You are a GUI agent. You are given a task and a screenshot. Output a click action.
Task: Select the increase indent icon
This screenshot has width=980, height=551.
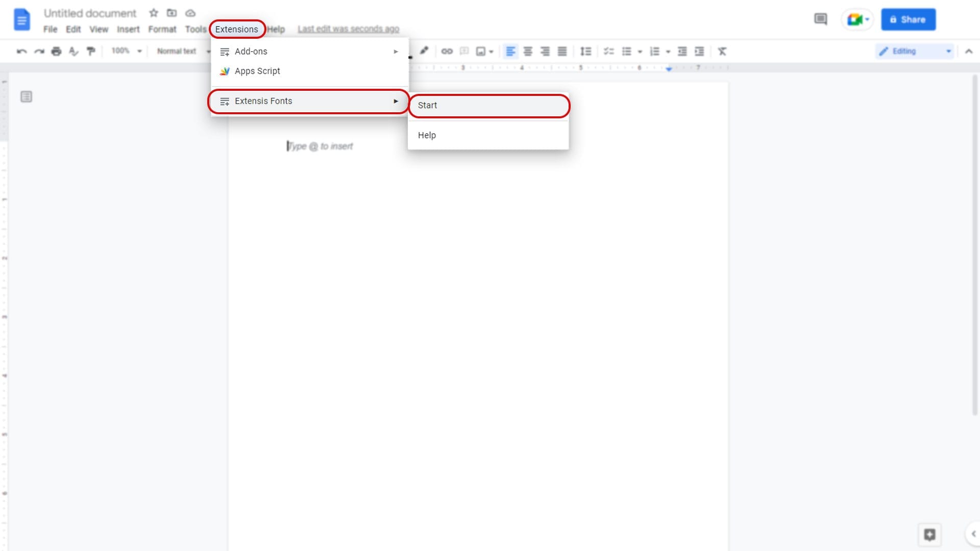(699, 51)
